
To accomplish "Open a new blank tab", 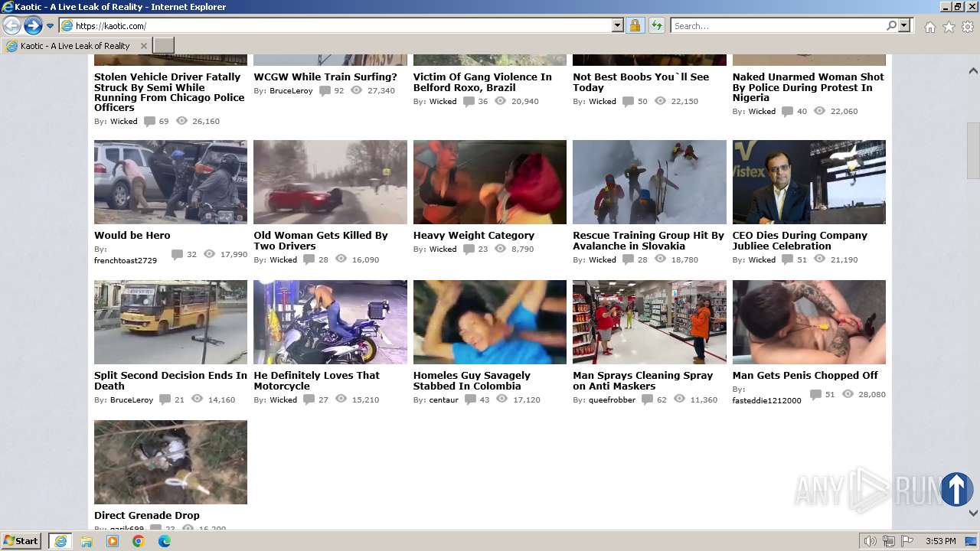I will click(164, 46).
